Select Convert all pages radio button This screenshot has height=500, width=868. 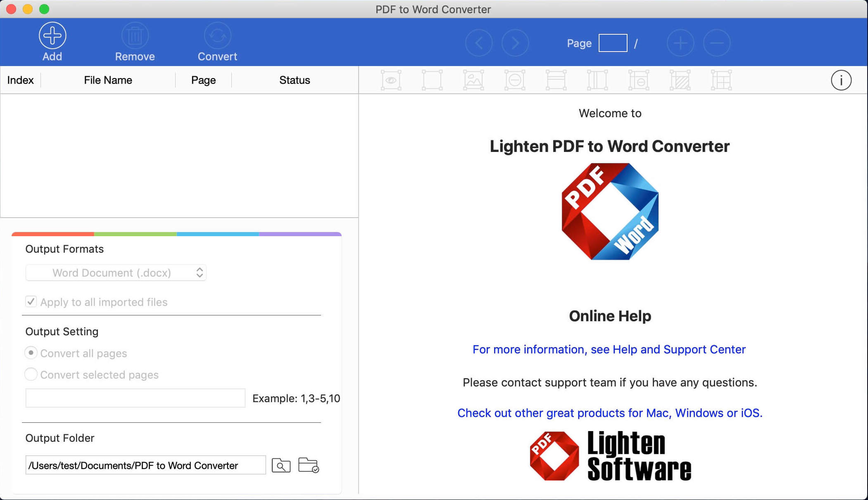click(x=31, y=353)
